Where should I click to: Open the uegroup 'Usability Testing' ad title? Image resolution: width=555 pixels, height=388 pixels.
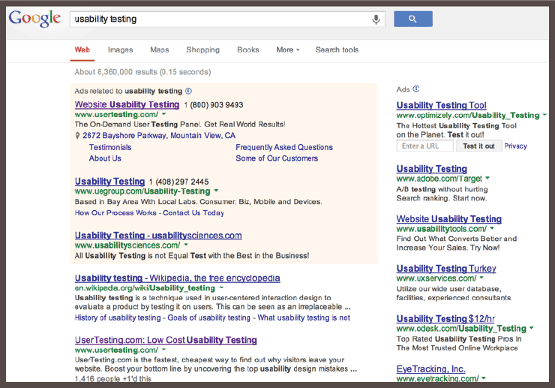[x=110, y=181]
